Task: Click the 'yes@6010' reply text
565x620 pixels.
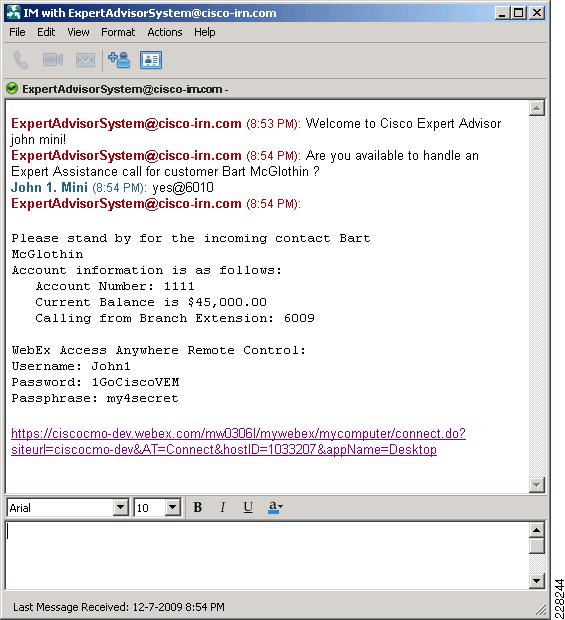Action: point(183,187)
